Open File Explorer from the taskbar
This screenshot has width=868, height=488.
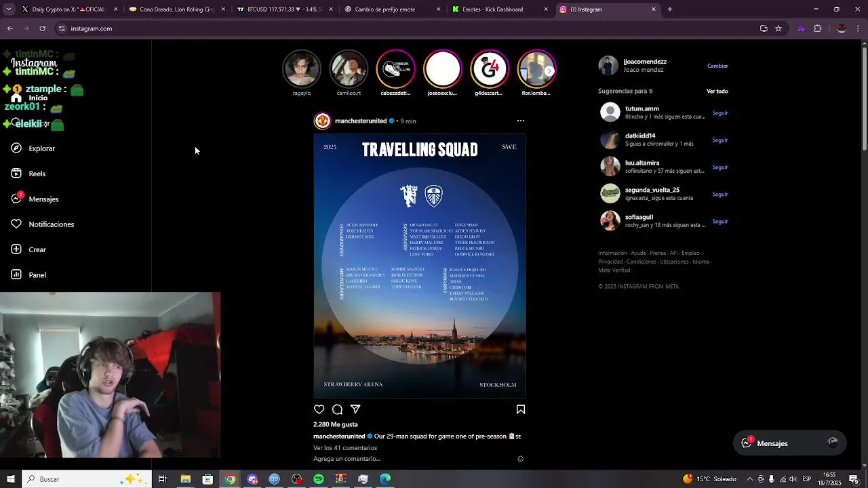[185, 479]
